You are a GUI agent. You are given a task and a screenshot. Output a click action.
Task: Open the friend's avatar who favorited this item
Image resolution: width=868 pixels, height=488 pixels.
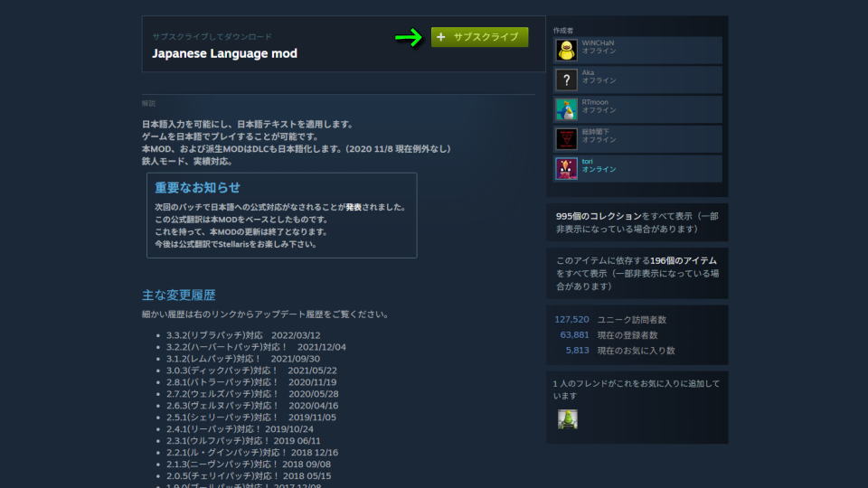tap(568, 418)
